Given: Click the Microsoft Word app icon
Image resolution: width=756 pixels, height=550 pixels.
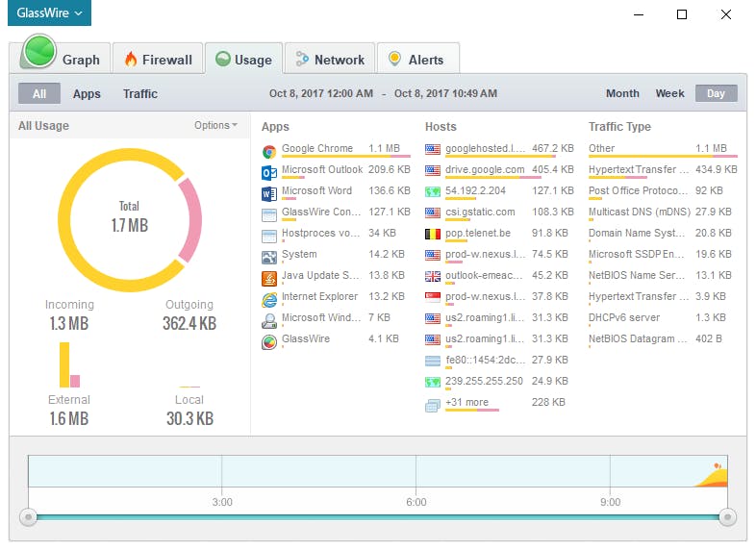Looking at the screenshot, I should (x=269, y=194).
